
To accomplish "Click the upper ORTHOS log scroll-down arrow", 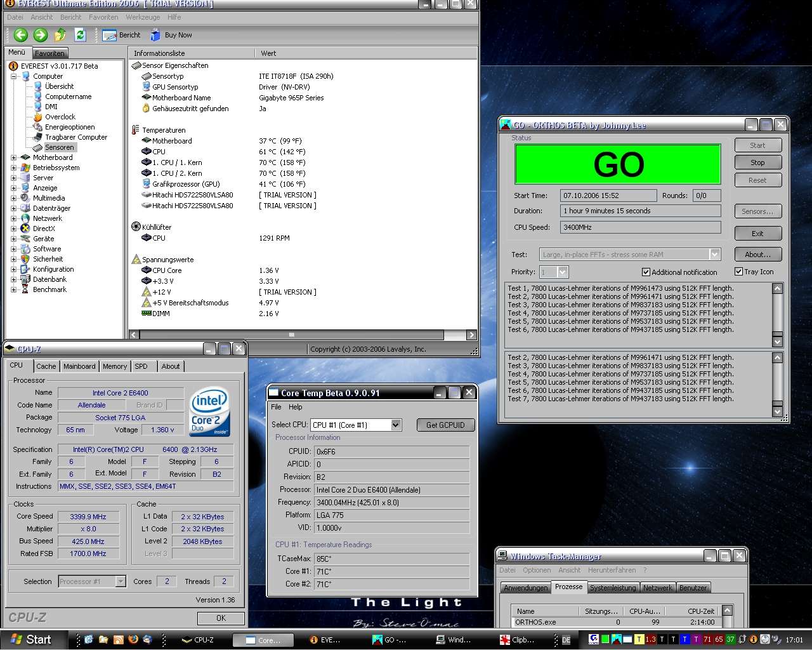I will click(778, 342).
